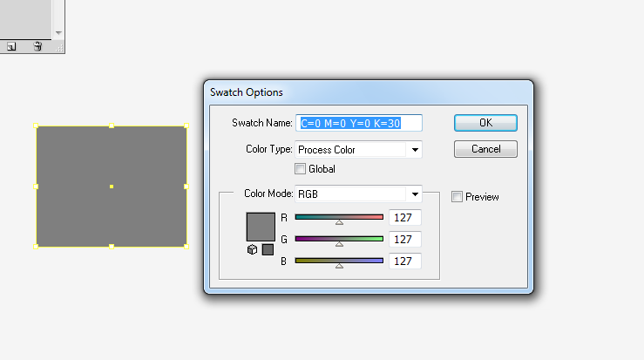The height and width of the screenshot is (360, 644).
Task: Click the G (green) color slider
Action: tap(339, 239)
